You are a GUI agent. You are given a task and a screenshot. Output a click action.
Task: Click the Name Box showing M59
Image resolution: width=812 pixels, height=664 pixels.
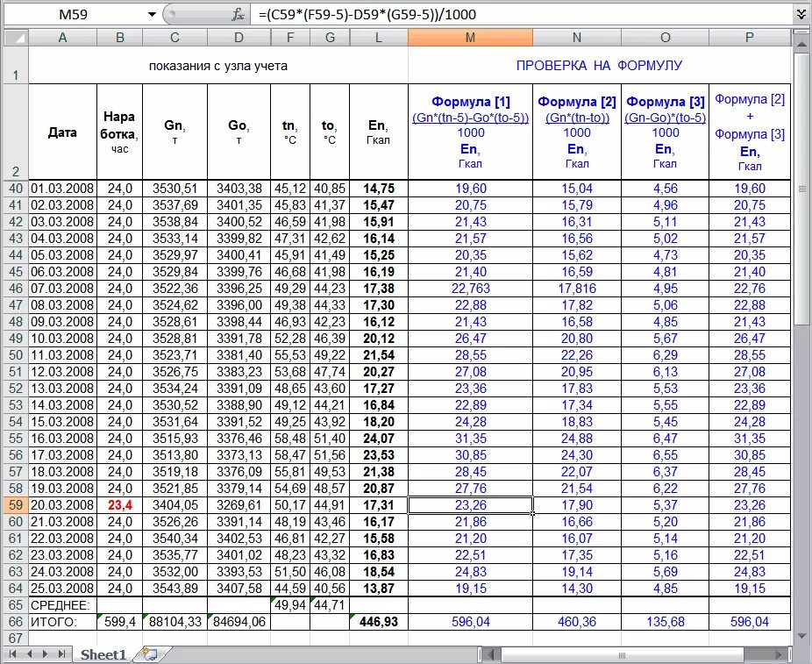73,15
